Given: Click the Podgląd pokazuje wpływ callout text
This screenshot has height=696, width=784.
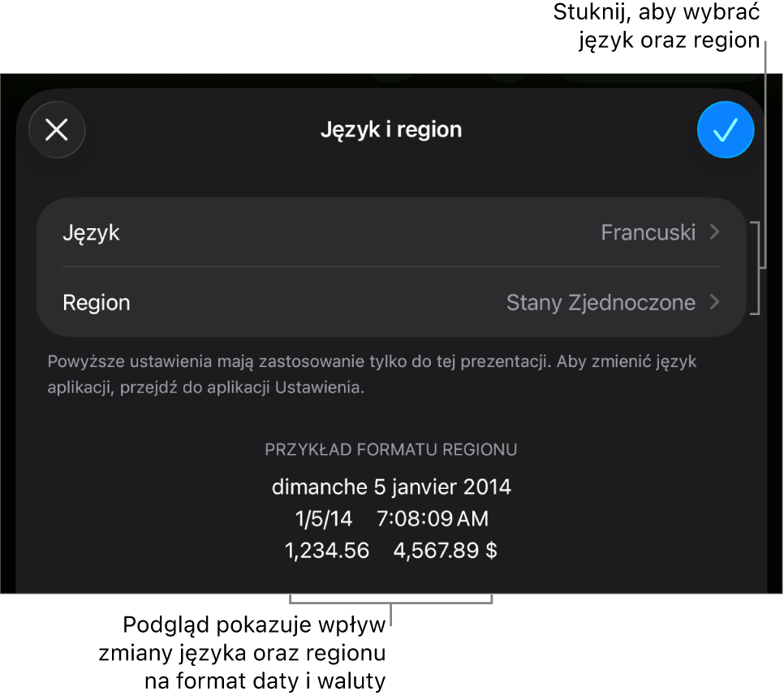Looking at the screenshot, I should 242,653.
